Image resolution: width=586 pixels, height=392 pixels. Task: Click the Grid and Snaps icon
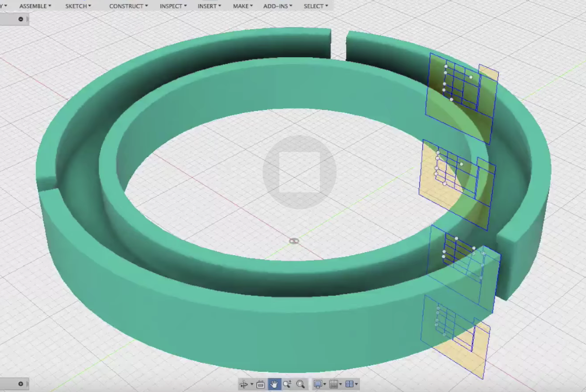tap(333, 384)
